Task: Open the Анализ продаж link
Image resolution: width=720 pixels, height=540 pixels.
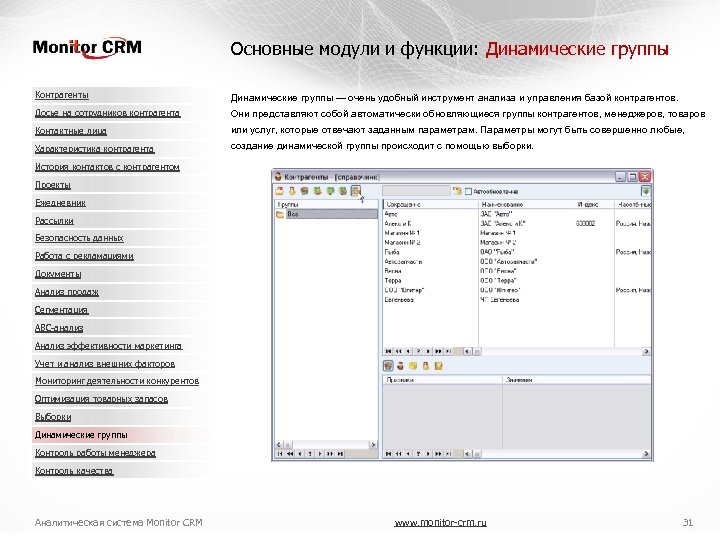Action: click(67, 292)
